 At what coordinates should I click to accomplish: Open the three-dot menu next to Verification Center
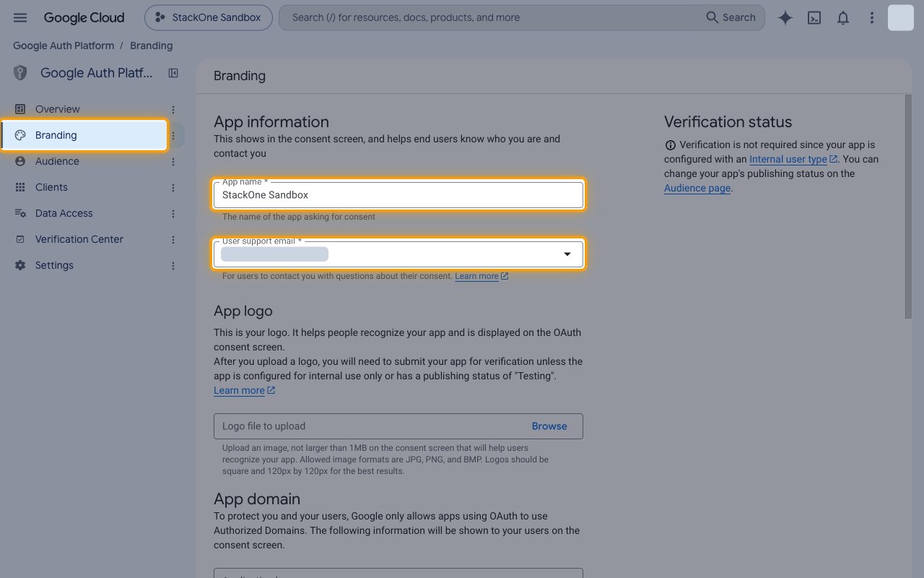(x=173, y=239)
